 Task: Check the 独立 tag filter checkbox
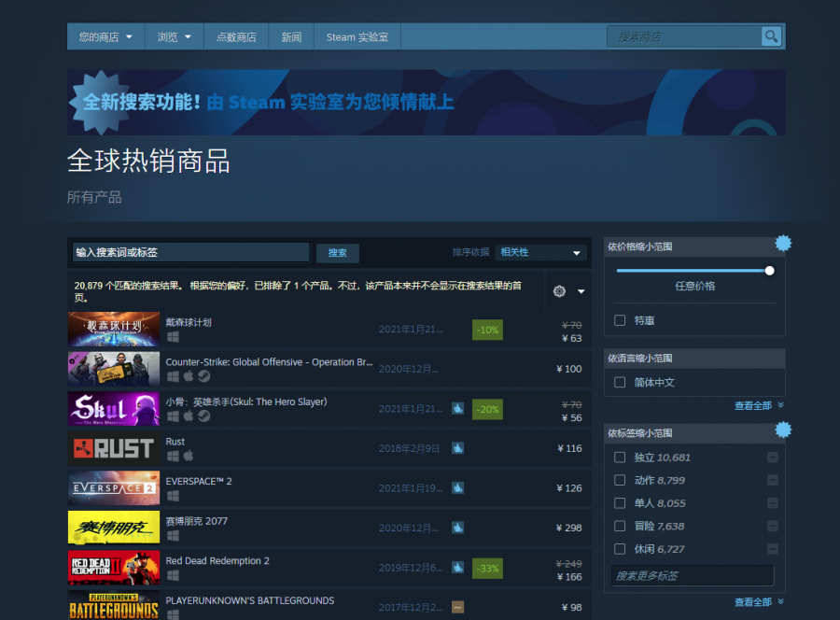coord(620,458)
